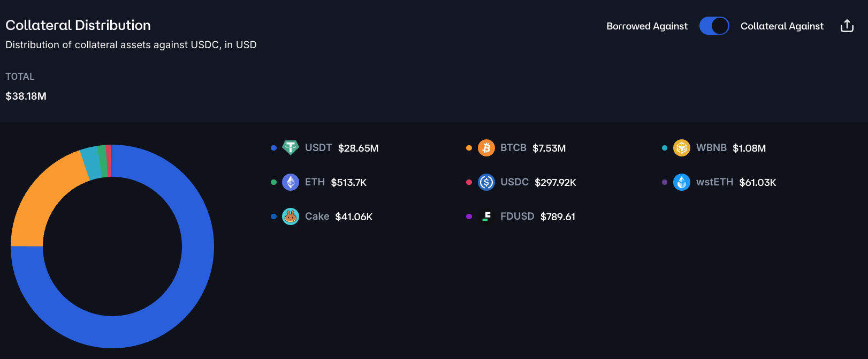Click the green ETH legend dot
The image size is (868, 359).
click(273, 182)
